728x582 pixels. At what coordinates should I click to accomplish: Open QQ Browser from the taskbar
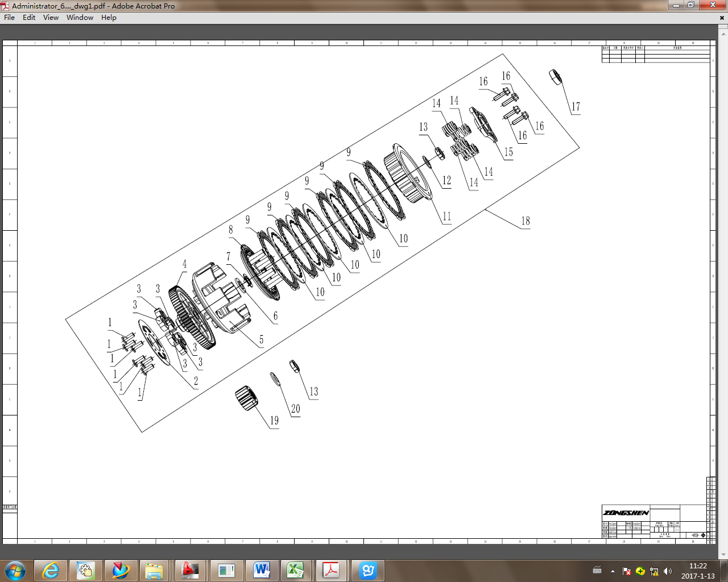tap(367, 570)
